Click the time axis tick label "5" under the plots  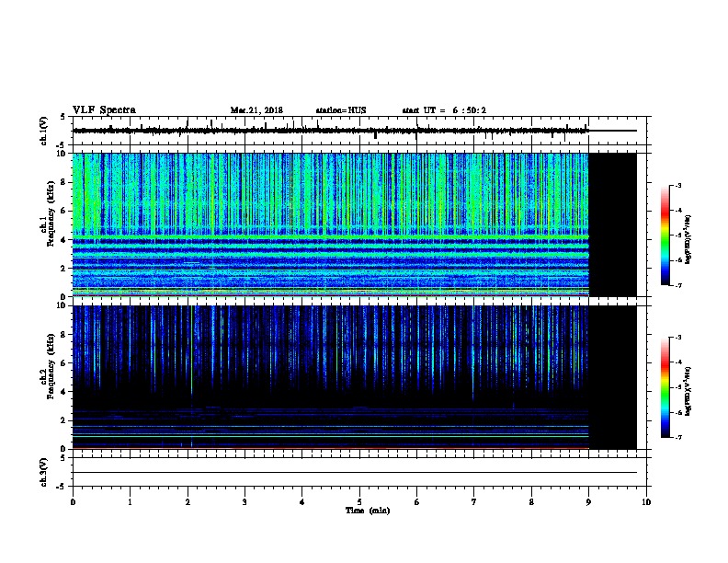click(359, 502)
